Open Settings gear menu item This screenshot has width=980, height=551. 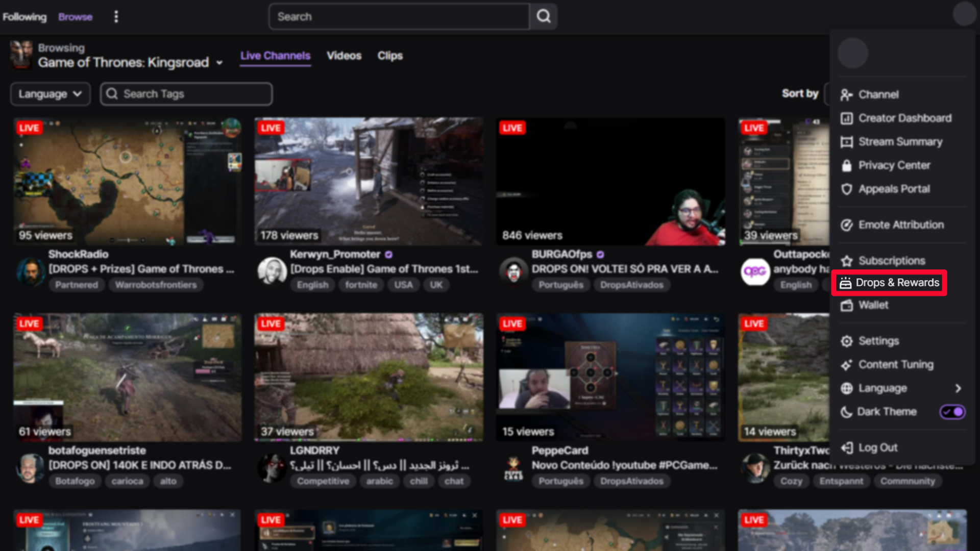coord(878,341)
